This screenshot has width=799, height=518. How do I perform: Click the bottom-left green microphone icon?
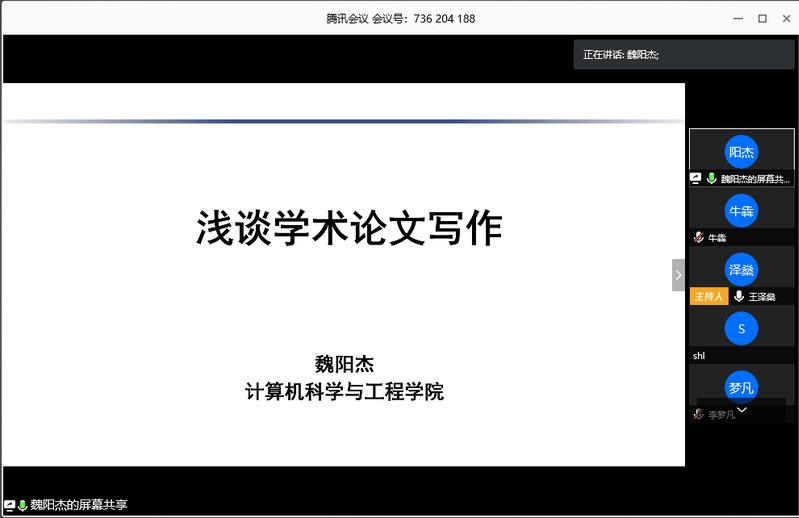[x=22, y=505]
